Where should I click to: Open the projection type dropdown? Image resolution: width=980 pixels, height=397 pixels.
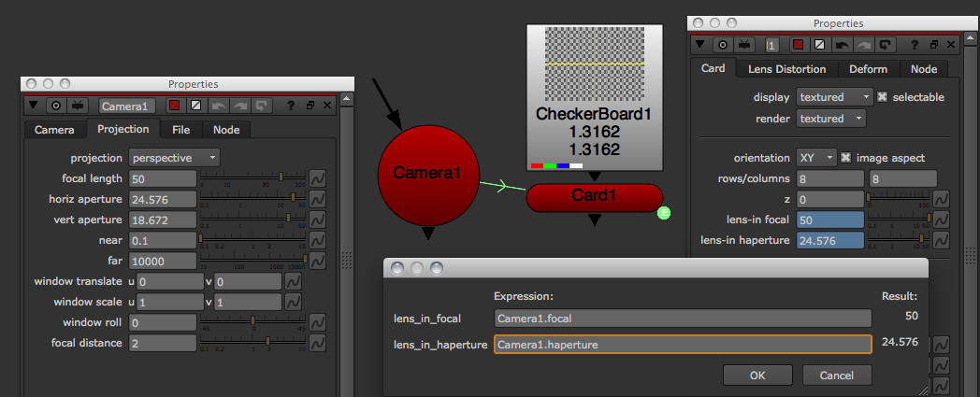[x=175, y=157]
